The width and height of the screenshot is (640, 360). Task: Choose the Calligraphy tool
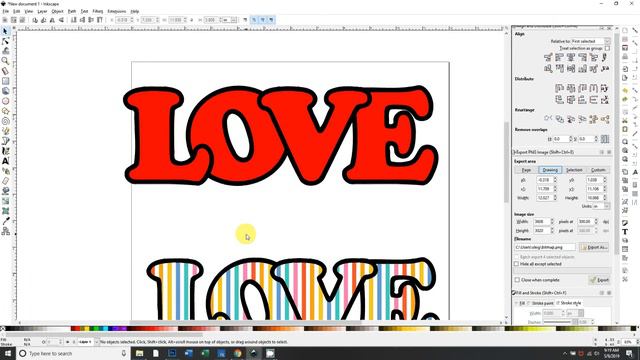pyautogui.click(x=5, y=151)
